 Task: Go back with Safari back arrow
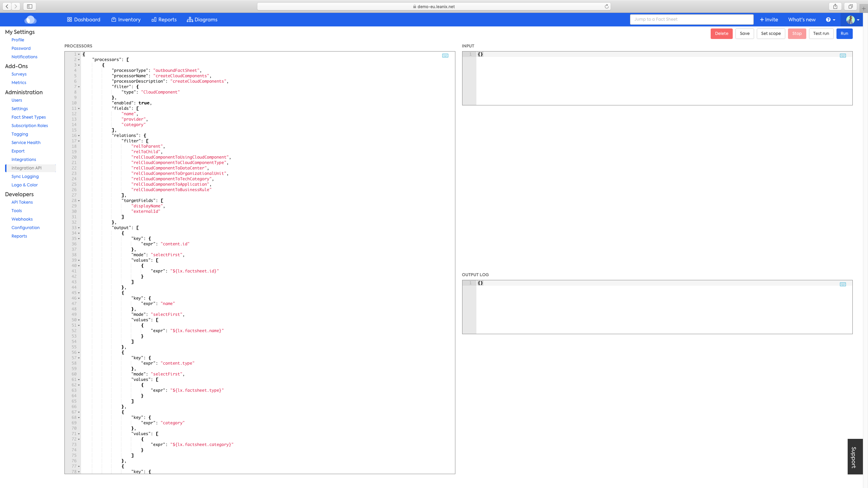[7, 6]
